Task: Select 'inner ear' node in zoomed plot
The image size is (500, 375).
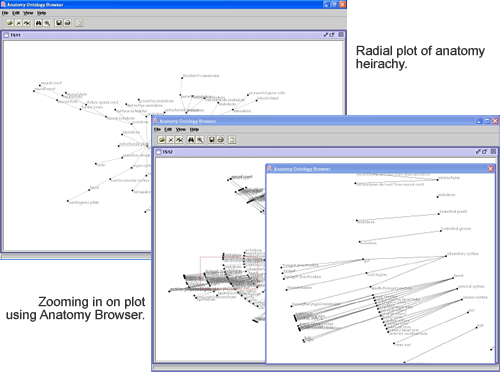Action: pos(403,345)
